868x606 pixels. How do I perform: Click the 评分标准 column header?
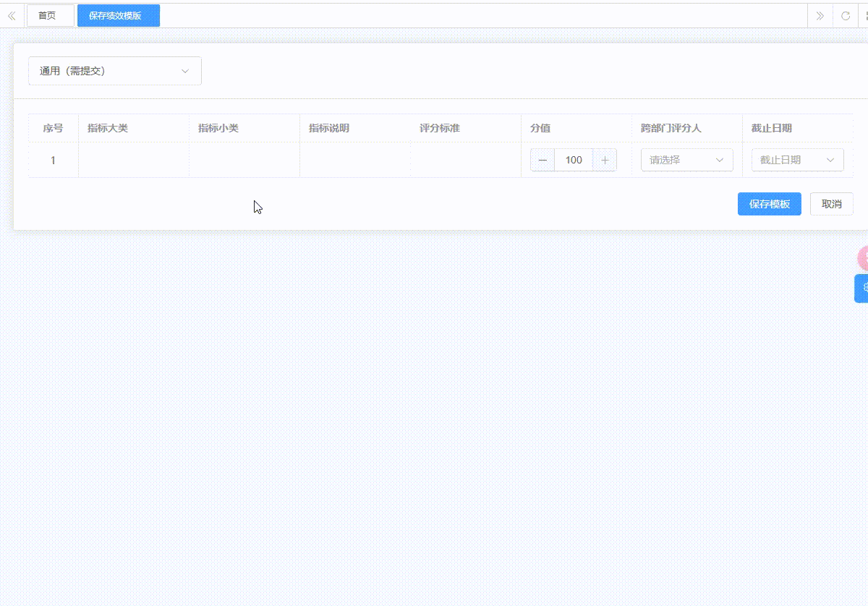pos(438,128)
